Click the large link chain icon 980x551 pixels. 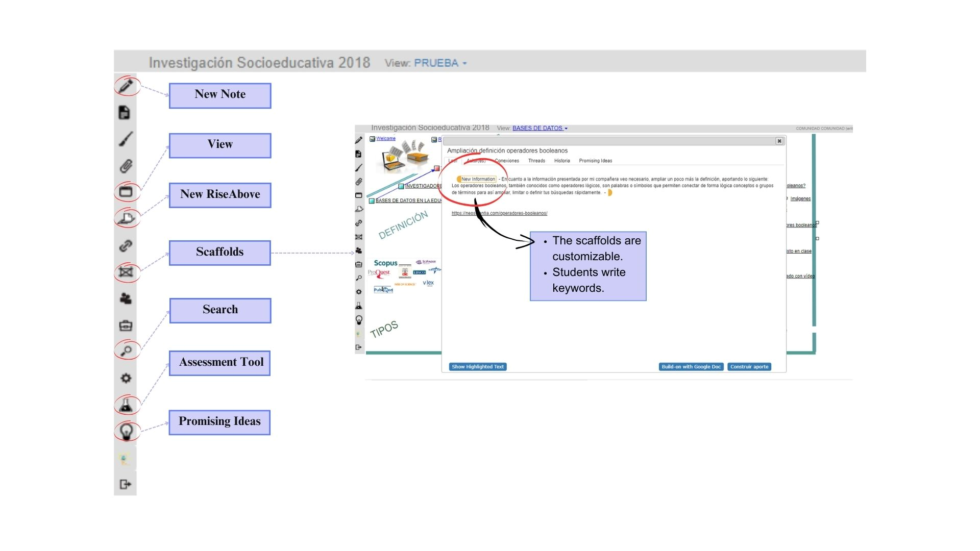tap(126, 246)
